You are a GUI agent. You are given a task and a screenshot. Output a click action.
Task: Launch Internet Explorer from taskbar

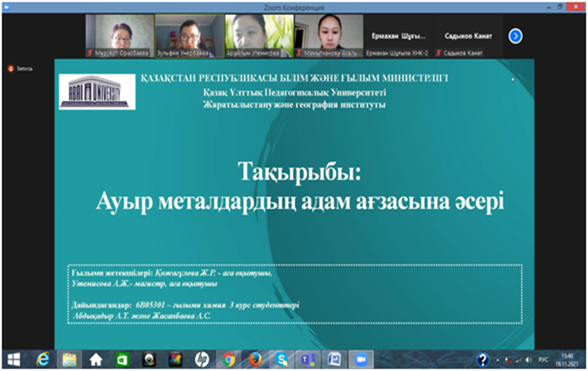pyautogui.click(x=42, y=359)
